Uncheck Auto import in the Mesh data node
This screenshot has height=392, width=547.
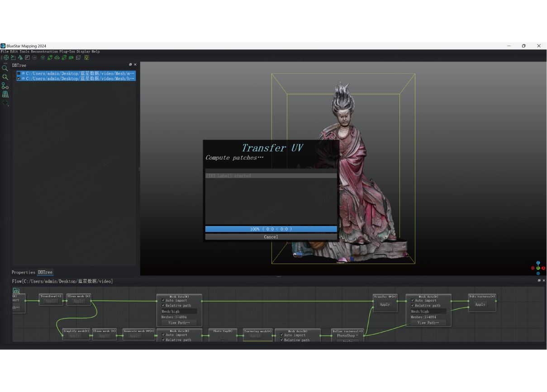click(164, 300)
